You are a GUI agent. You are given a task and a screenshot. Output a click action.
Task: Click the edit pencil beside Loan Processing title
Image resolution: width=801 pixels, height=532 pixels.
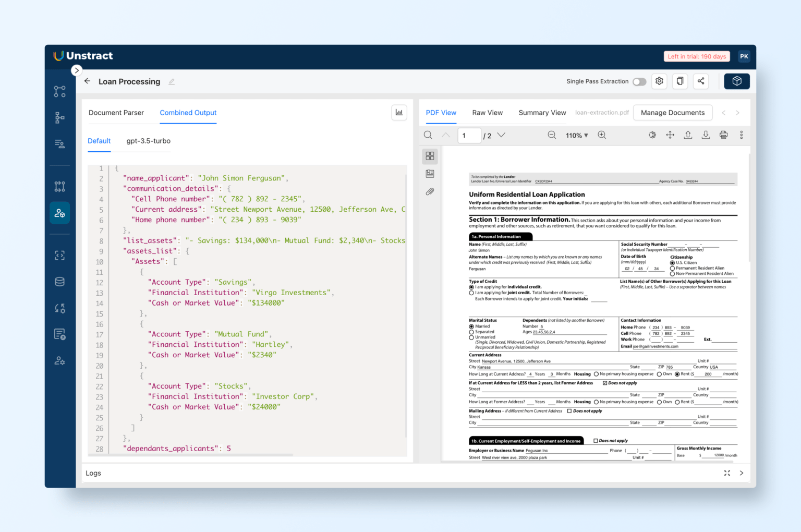(x=172, y=82)
